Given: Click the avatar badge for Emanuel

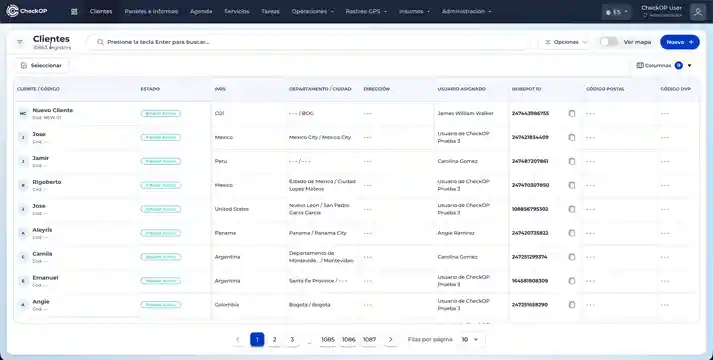Looking at the screenshot, I should point(23,281).
